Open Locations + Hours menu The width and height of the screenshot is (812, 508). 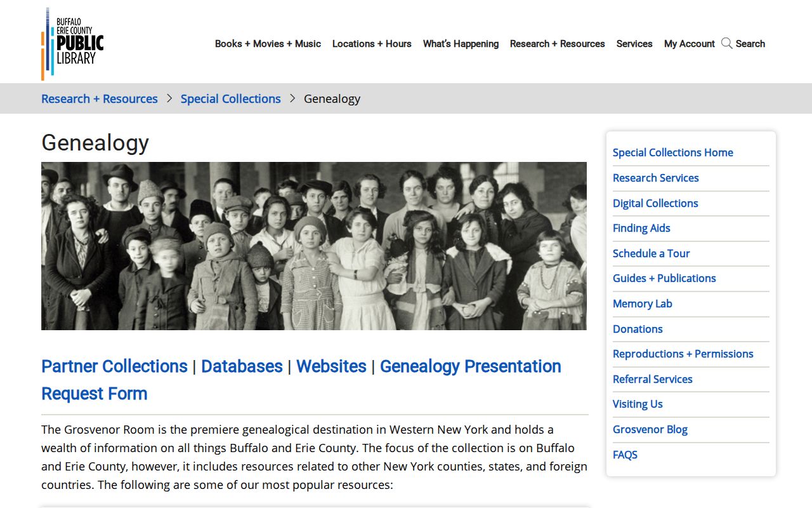pos(372,44)
